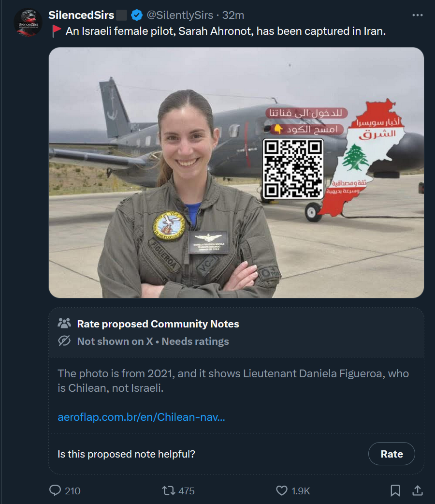Image resolution: width=435 pixels, height=504 pixels.
Task: Like the post with the heart icon
Action: (x=282, y=490)
